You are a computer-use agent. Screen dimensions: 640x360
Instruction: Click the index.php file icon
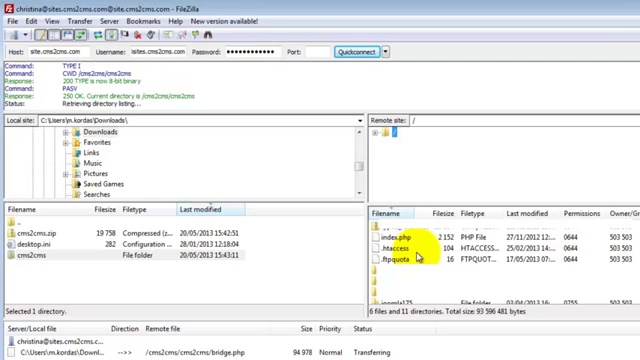pos(376,237)
